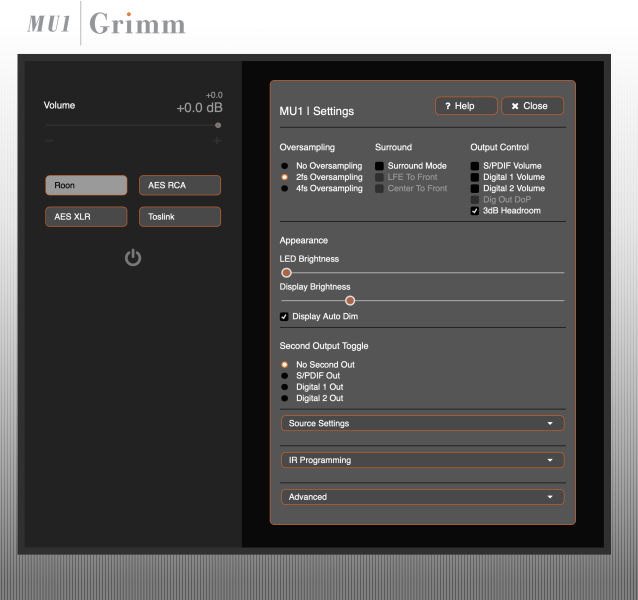The width and height of the screenshot is (638, 600).
Task: Click the Surround heading
Action: tap(393, 147)
